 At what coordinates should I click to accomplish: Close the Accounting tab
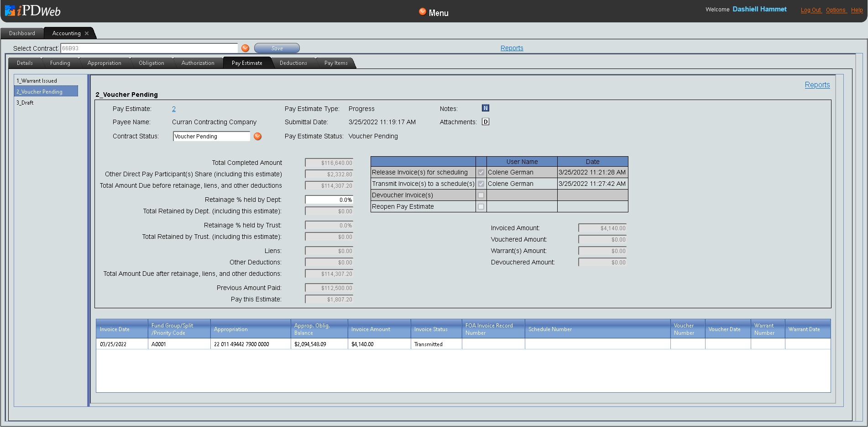(87, 33)
